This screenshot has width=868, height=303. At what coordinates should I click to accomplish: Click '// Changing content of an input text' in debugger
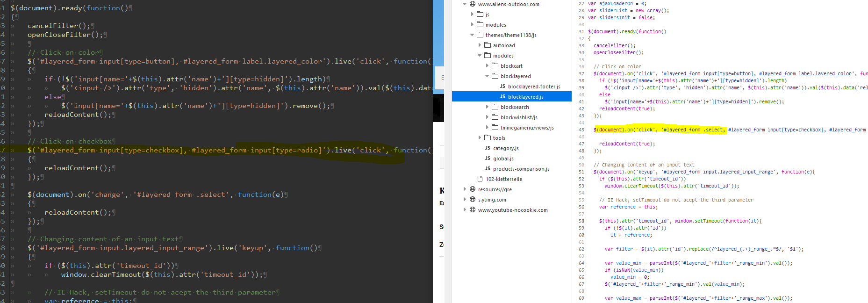click(644, 165)
